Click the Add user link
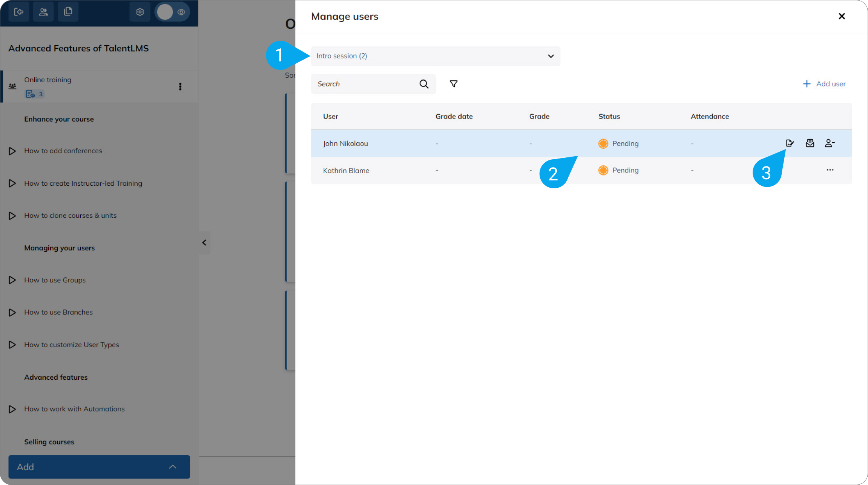 click(x=824, y=84)
